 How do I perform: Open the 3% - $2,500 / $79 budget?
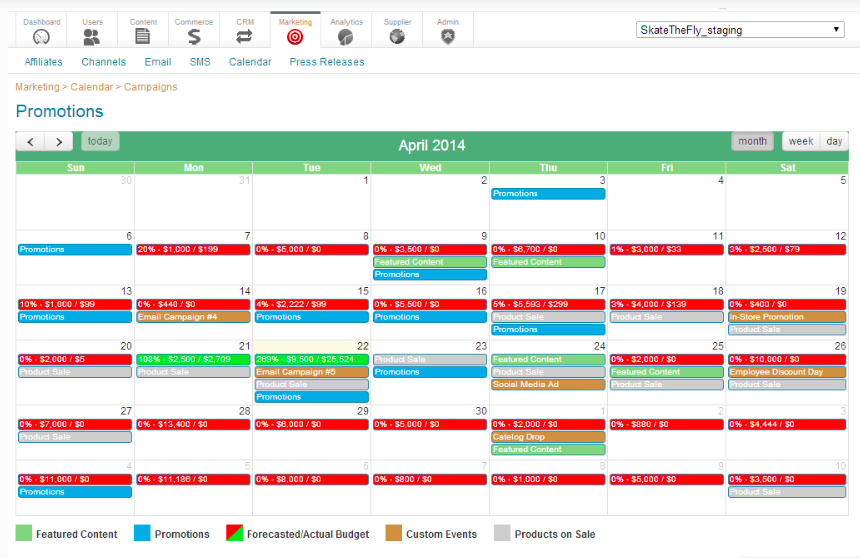coord(787,249)
